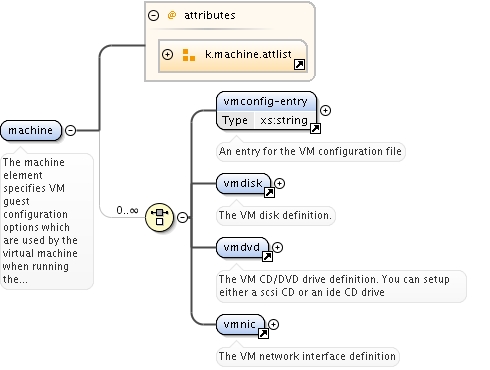Screen dimensions: 490x370
Task: Expand the k.machine.attlist group
Action: pyautogui.click(x=167, y=54)
